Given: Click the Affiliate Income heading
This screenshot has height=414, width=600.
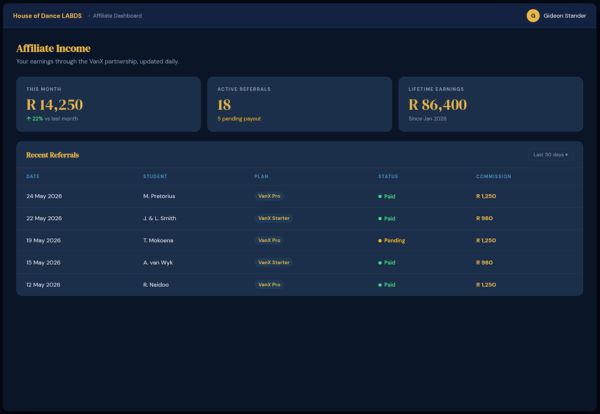Looking at the screenshot, I should [54, 49].
